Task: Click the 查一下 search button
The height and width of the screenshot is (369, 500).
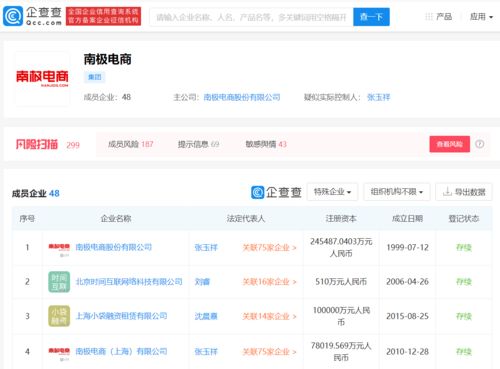Action: tap(371, 17)
